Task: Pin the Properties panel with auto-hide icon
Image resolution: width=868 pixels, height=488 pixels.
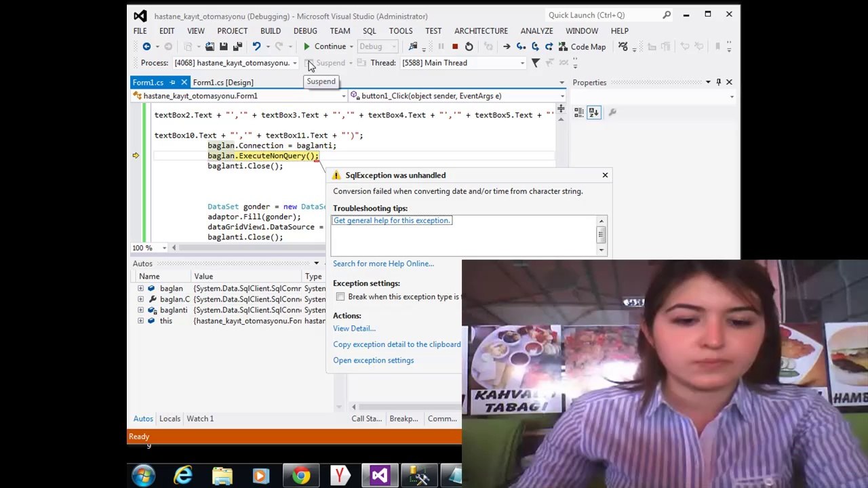Action: pos(719,82)
